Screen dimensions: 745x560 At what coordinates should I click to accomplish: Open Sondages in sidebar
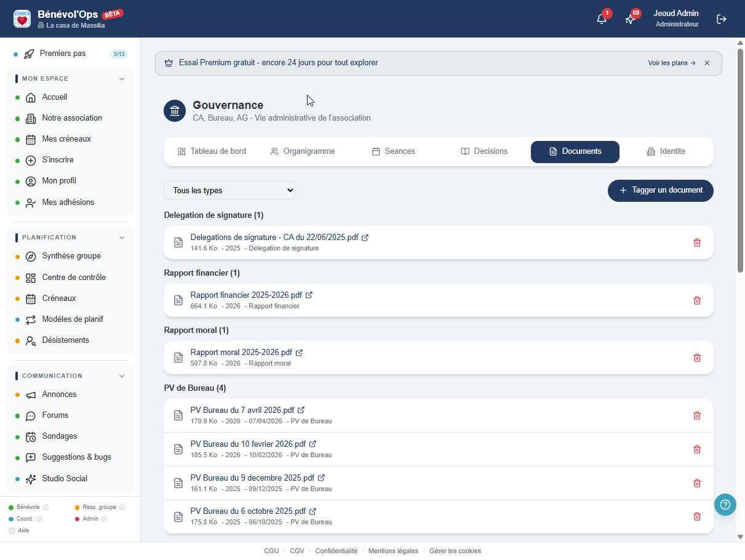pyautogui.click(x=70, y=436)
